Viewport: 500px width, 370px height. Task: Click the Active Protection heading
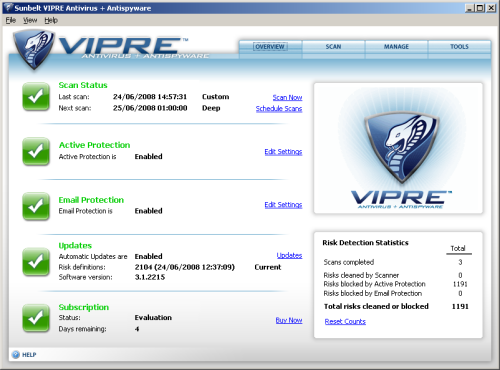point(94,145)
